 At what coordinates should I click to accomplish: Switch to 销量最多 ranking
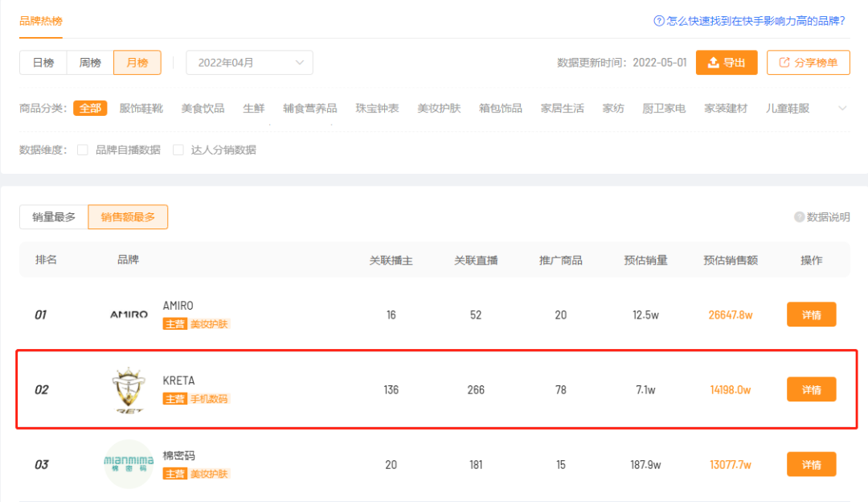point(54,217)
